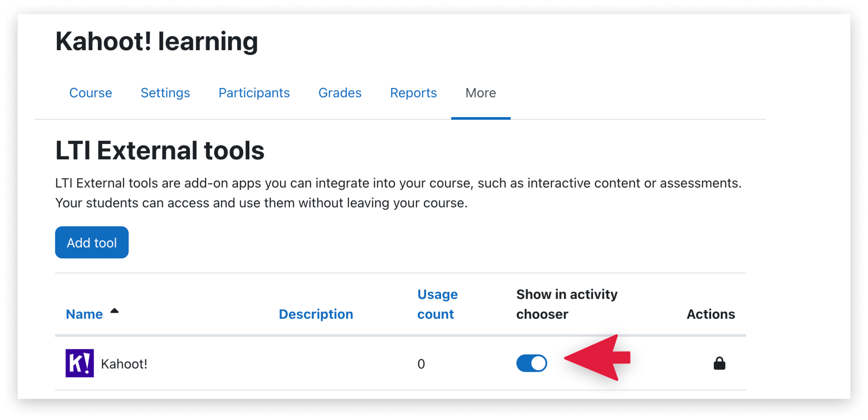Image resolution: width=868 pixels, height=420 pixels.
Task: Open the Settings tab
Action: coord(165,93)
